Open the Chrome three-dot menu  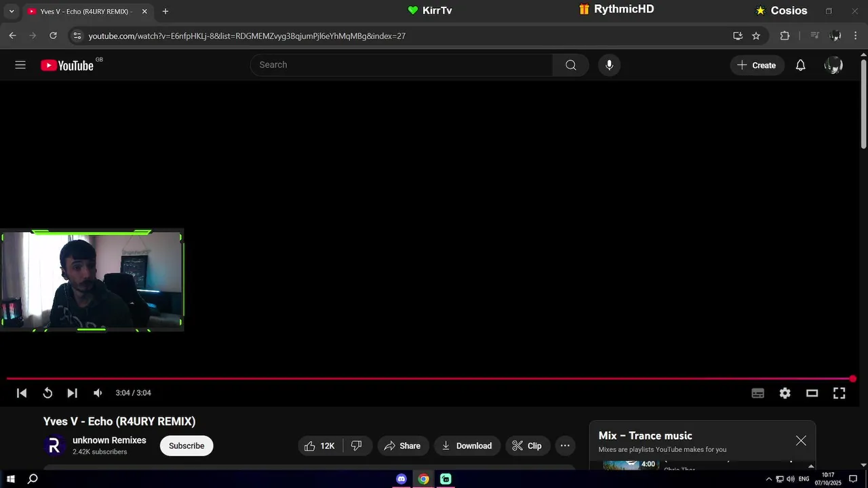coord(856,36)
